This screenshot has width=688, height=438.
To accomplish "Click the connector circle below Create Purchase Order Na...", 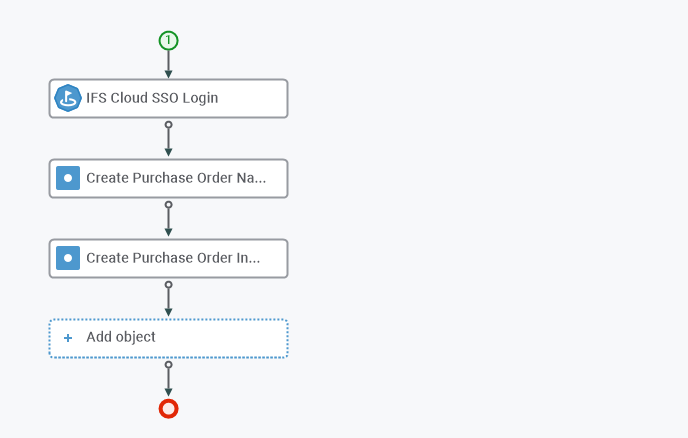I will (168, 205).
